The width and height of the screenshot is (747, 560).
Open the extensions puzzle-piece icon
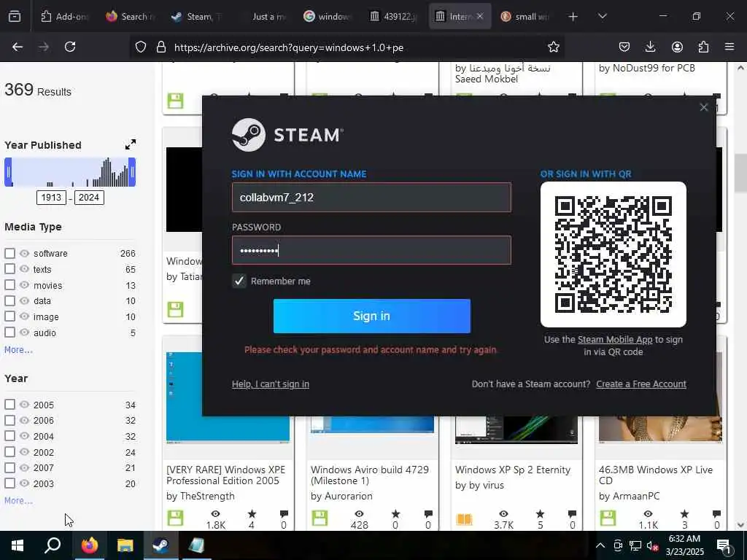pyautogui.click(x=703, y=47)
